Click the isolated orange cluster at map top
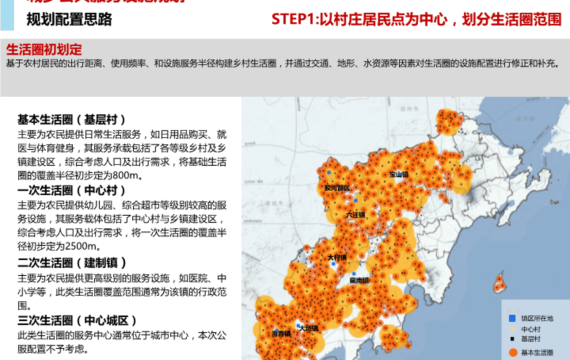The image size is (570, 360). [x=449, y=122]
